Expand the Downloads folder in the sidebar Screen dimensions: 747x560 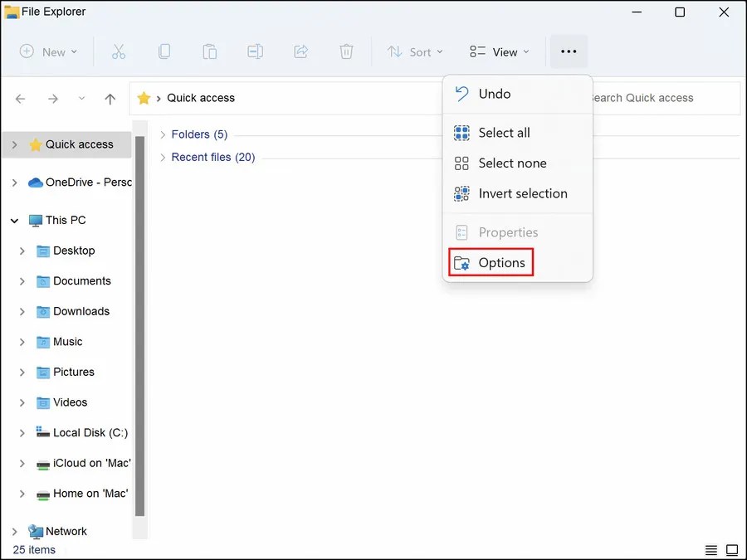(22, 311)
